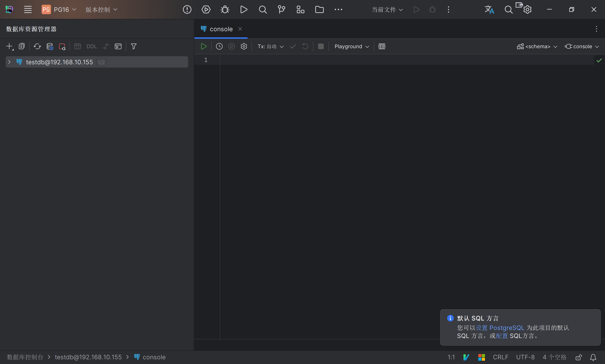Open the filter funnel in database explorer

pos(134,46)
